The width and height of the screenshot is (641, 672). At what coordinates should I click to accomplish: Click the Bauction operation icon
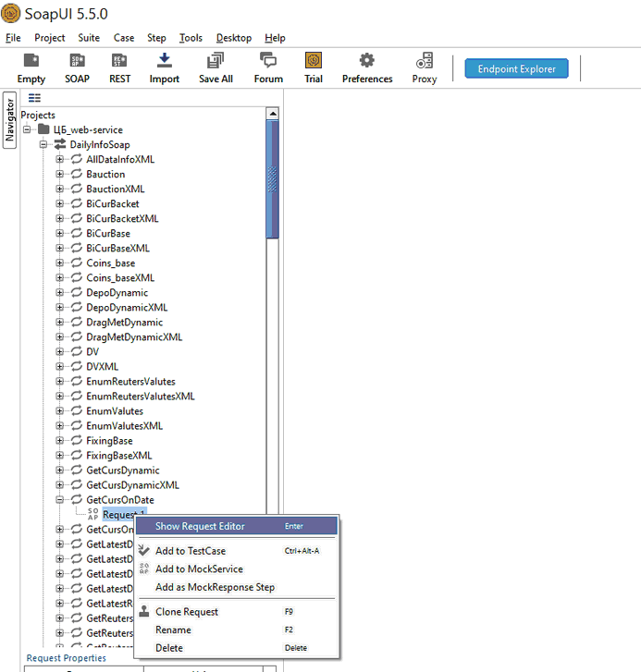tap(77, 174)
